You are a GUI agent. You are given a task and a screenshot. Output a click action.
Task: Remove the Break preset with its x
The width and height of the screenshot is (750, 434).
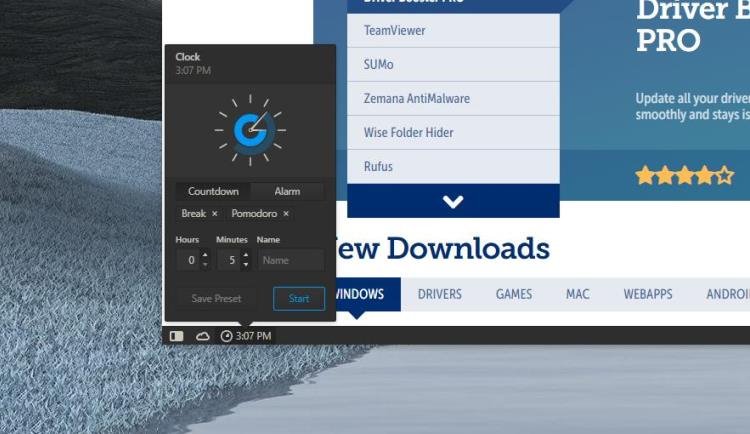[x=215, y=213]
